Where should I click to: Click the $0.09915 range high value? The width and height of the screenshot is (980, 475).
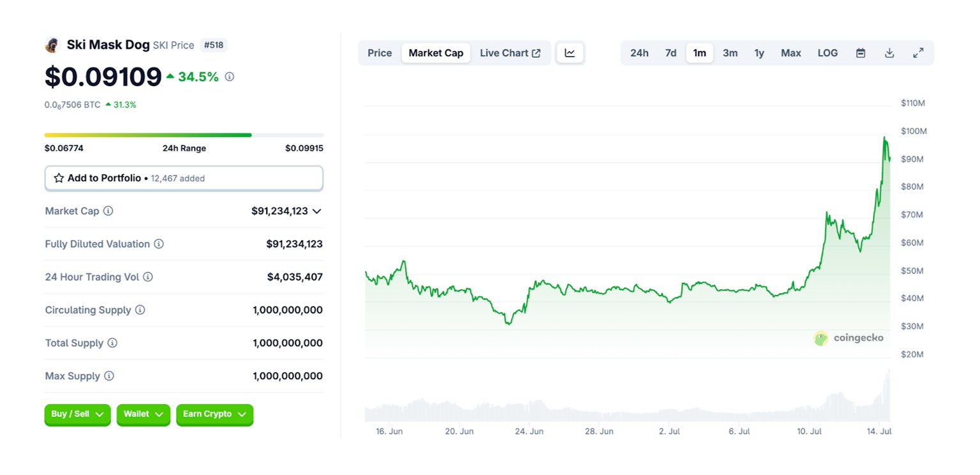coord(304,148)
